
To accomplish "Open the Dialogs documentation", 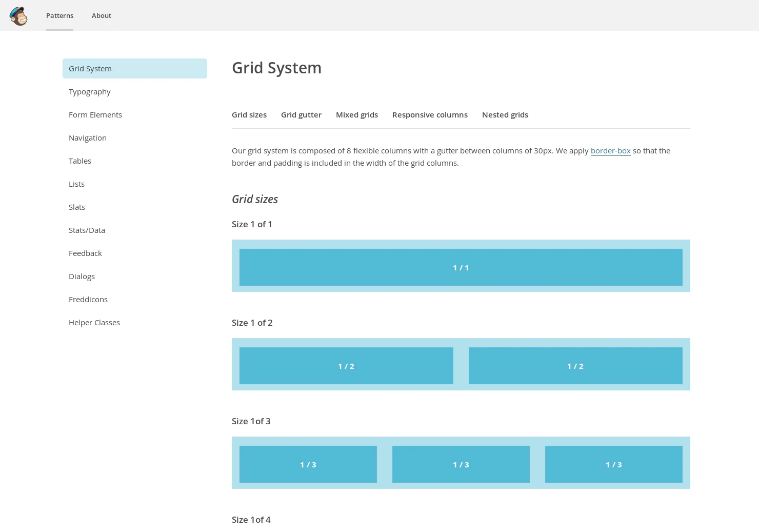I will [x=82, y=276].
